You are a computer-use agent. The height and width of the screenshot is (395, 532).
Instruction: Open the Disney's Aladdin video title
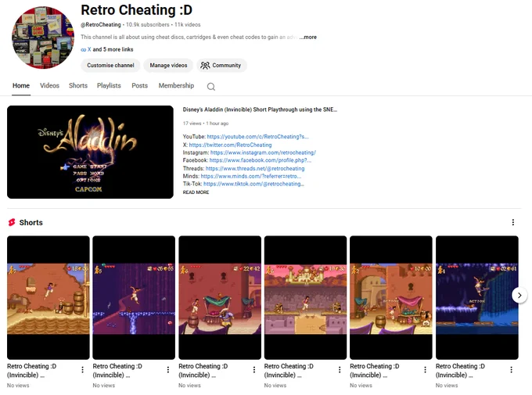(260, 110)
